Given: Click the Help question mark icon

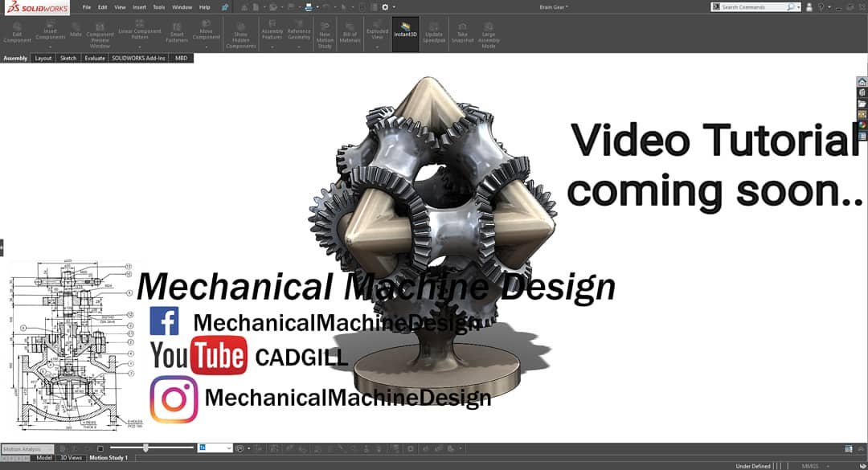Looking at the screenshot, I should pyautogui.click(x=821, y=7).
